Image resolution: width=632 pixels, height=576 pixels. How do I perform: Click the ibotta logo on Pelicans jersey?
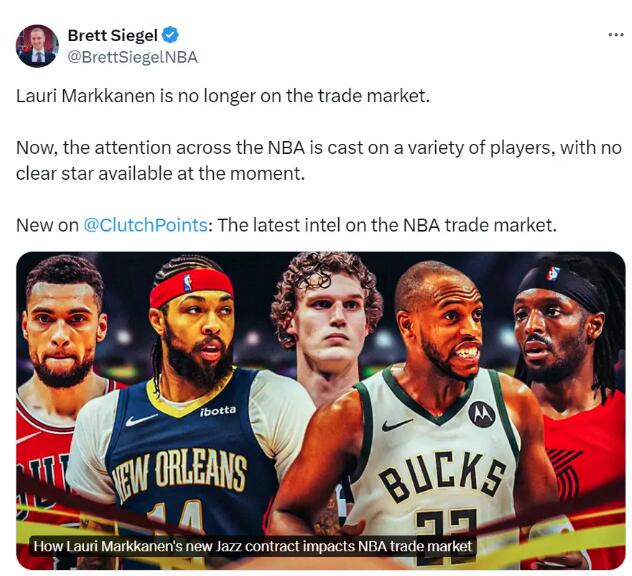point(218,411)
